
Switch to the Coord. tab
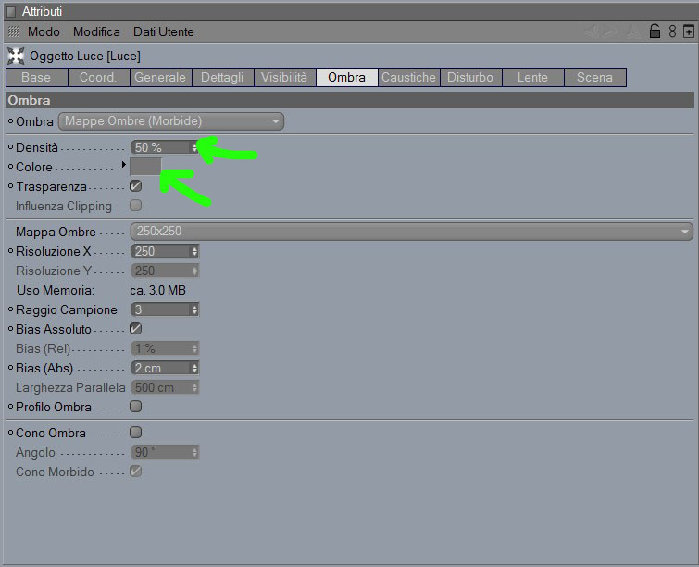pos(99,78)
